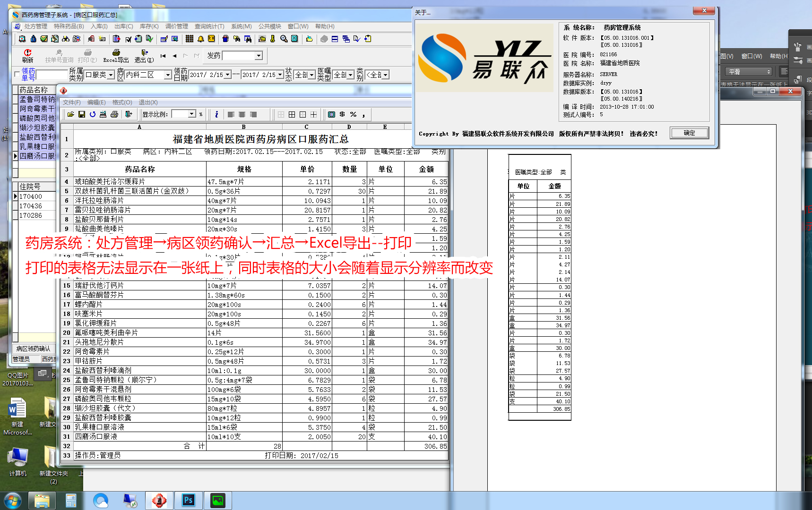Click the binoculars icon in main toolbar
Viewport: 812px width, 510px height.
click(66, 39)
